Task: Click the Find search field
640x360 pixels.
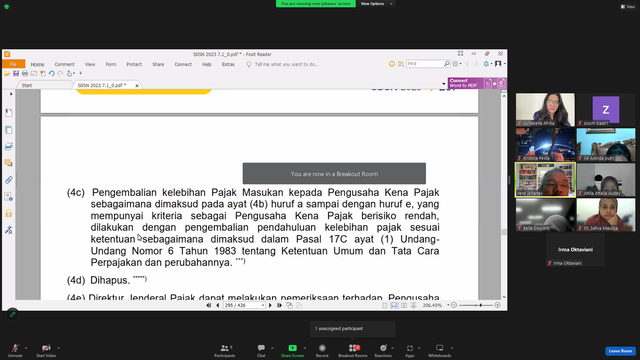Action: coord(425,64)
